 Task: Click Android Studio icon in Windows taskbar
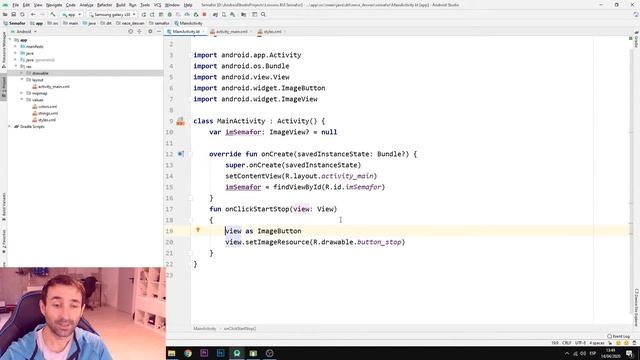237,353
